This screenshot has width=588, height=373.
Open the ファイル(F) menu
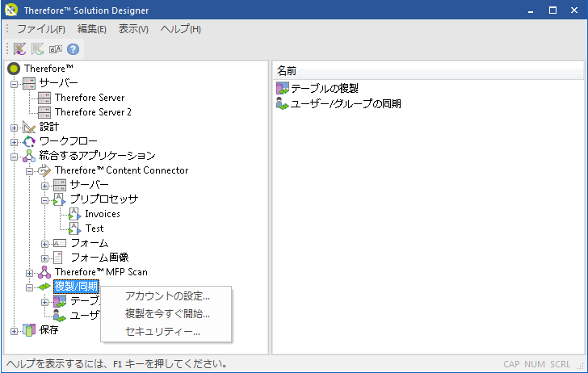40,29
